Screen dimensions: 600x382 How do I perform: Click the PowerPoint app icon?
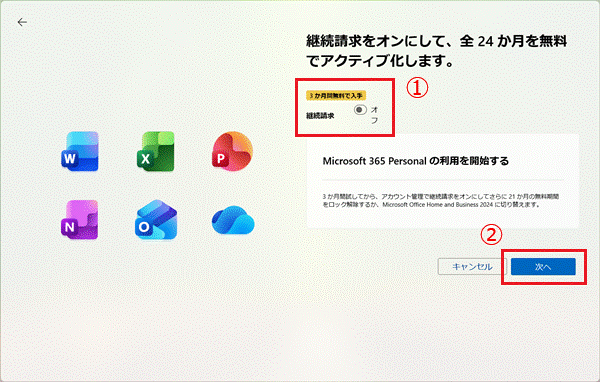coord(232,151)
